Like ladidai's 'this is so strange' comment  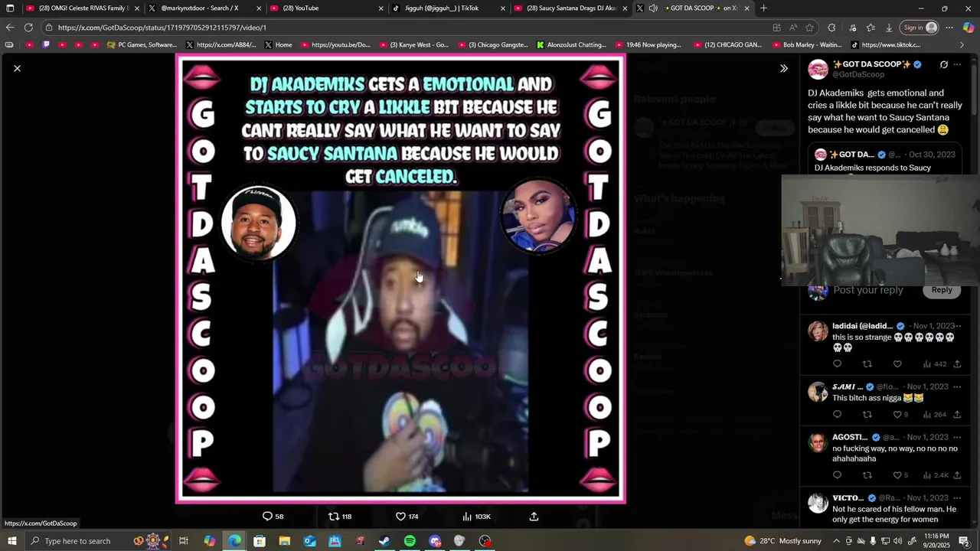pyautogui.click(x=897, y=364)
